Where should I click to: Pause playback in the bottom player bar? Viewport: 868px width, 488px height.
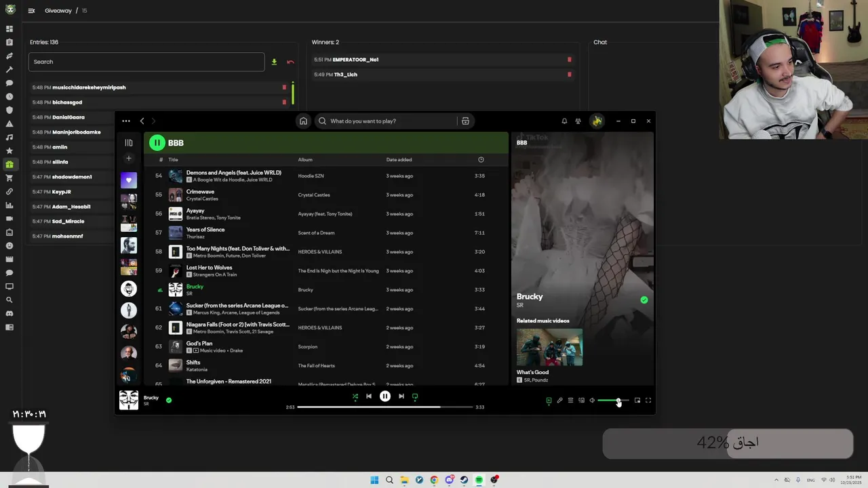[385, 396]
